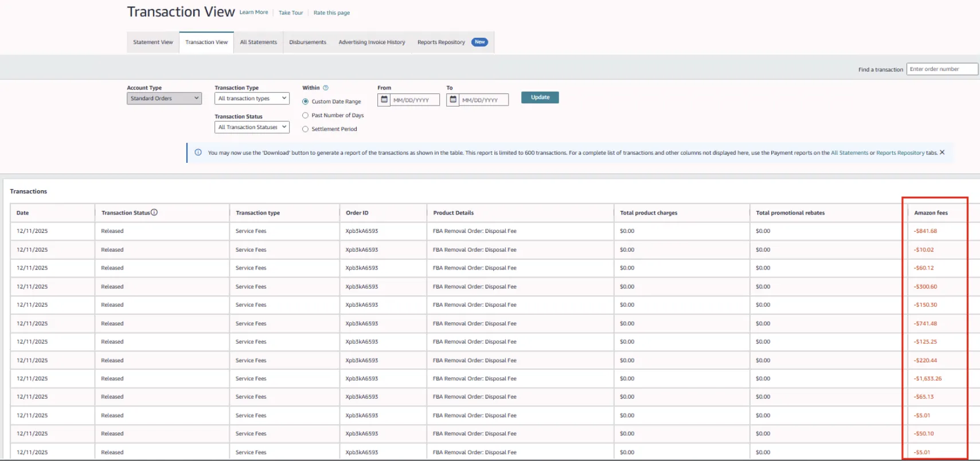Click the Within help question icon
Image resolution: width=980 pixels, height=461 pixels.
326,88
